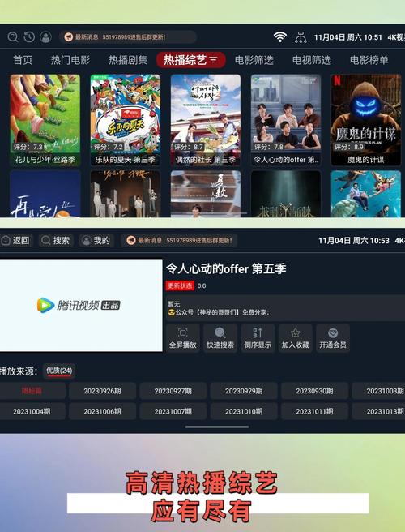Viewport: 405px width, 532px height.
Task: Click date 11月04日 周六 10:51
Action: pyautogui.click(x=348, y=37)
